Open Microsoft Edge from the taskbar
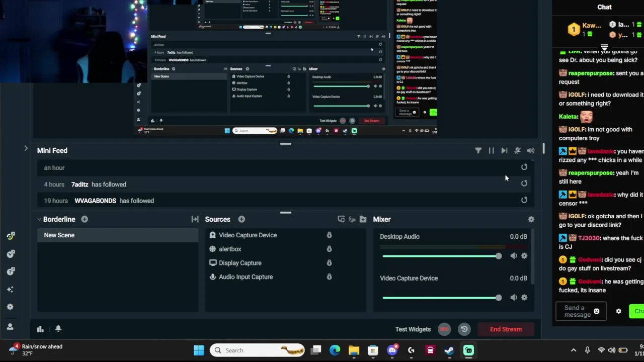 (335, 350)
